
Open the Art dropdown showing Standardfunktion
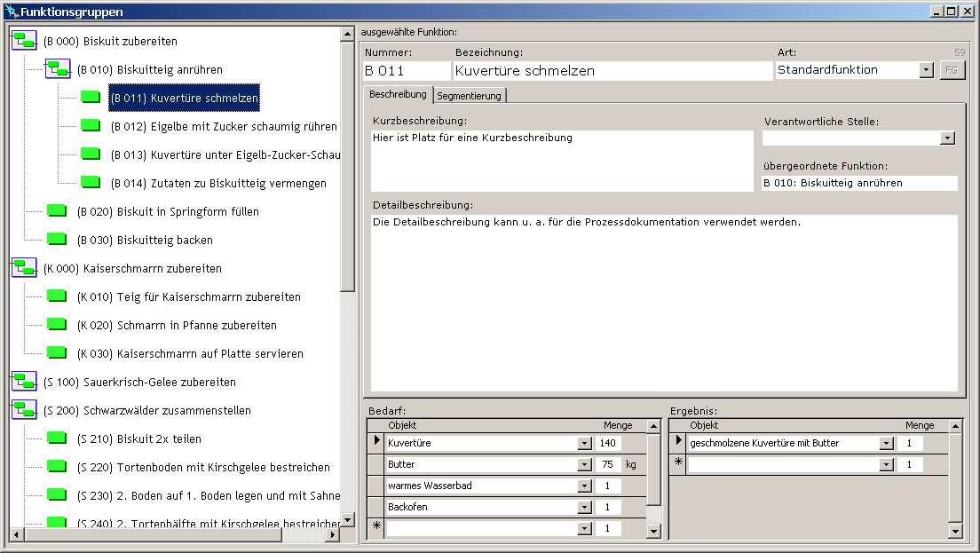[x=926, y=70]
